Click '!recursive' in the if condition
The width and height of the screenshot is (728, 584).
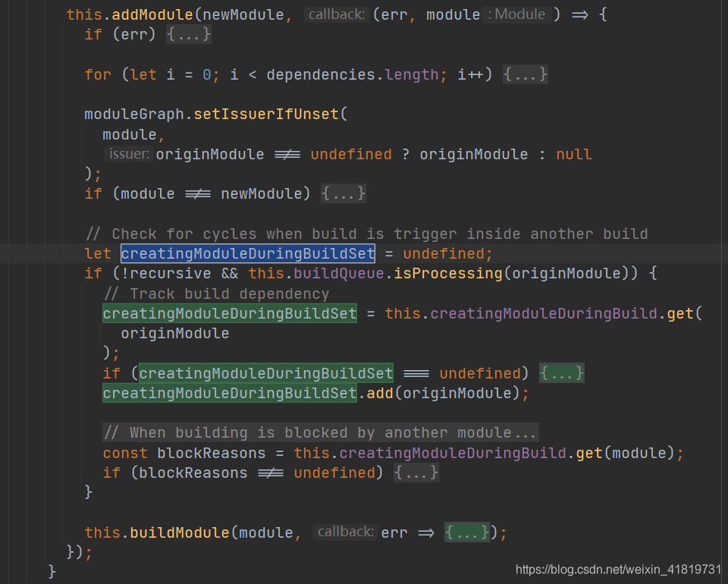click(x=166, y=274)
